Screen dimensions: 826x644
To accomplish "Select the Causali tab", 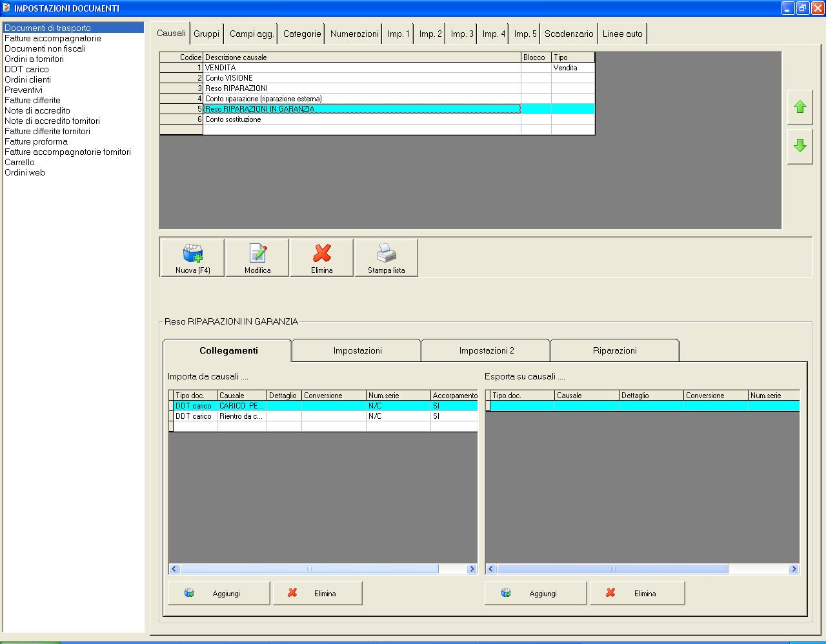I will point(171,33).
